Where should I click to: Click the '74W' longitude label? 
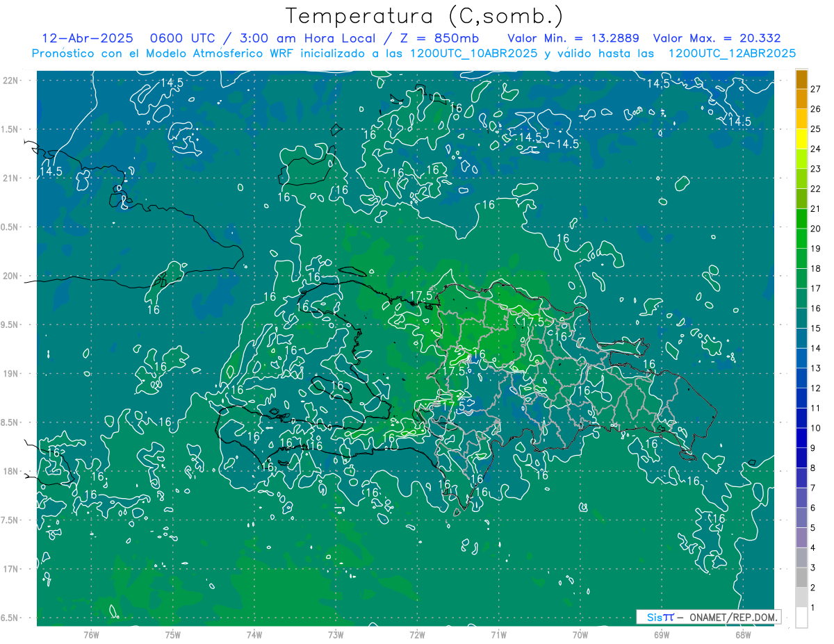click(x=254, y=635)
